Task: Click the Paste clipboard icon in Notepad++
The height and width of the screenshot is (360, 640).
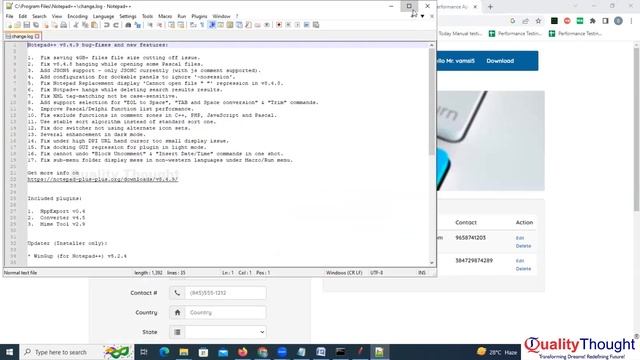Action: pos(94,25)
